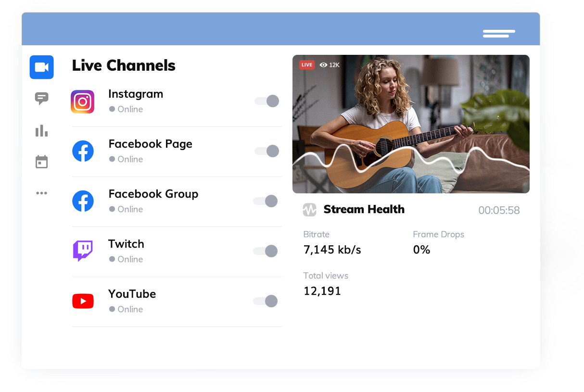The height and width of the screenshot is (392, 584).
Task: Click the Stream Health title
Action: pyautogui.click(x=364, y=209)
